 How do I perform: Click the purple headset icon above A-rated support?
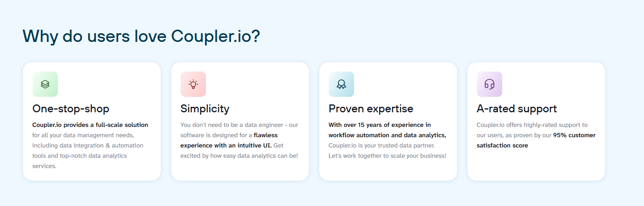pos(490,84)
